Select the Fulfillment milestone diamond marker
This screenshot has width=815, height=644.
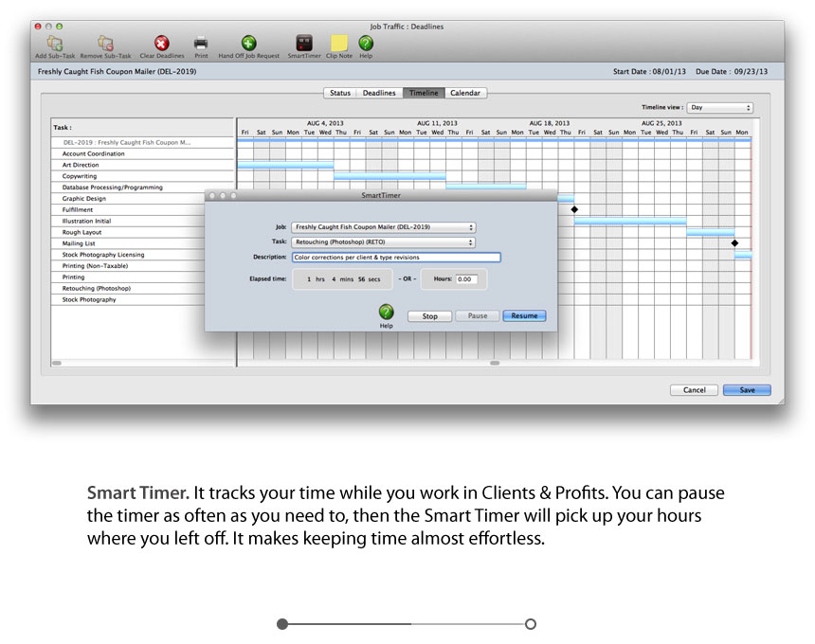pos(574,209)
